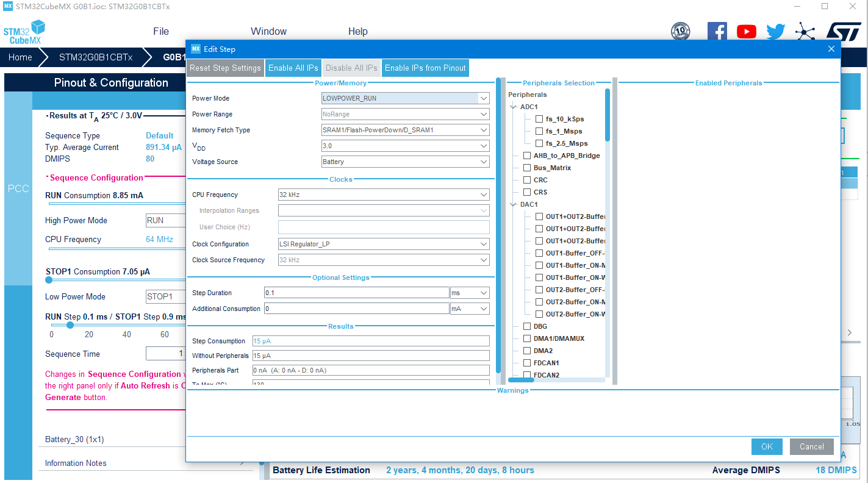The width and height of the screenshot is (868, 483).
Task: Click the Step Consumption result field
Action: click(370, 341)
